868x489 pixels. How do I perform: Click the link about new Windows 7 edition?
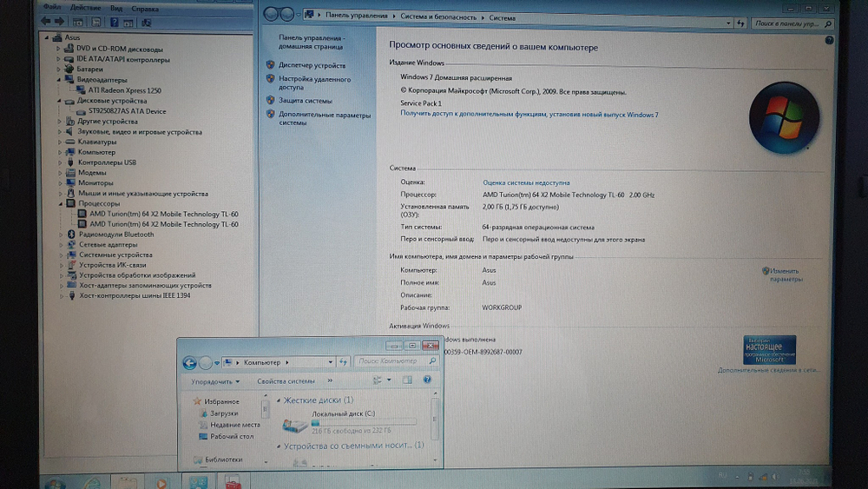point(529,114)
